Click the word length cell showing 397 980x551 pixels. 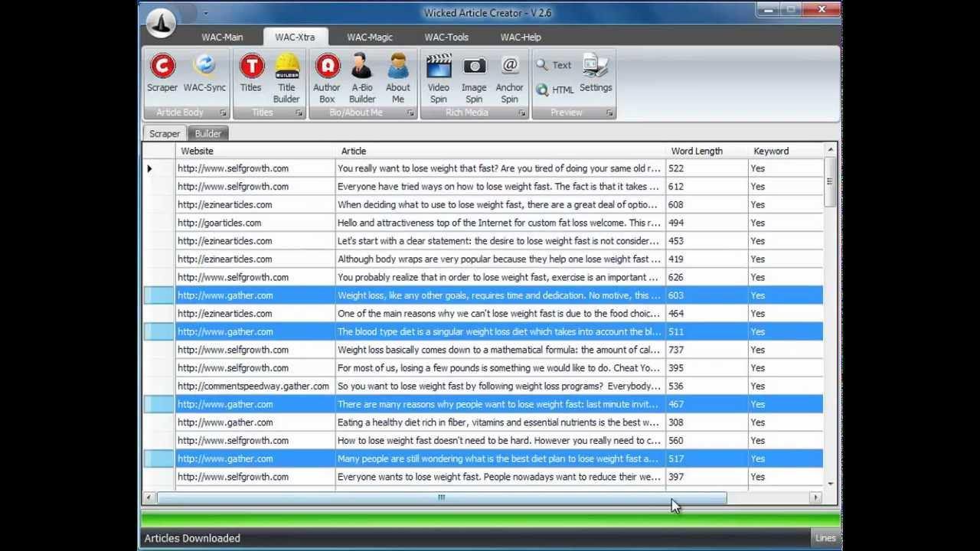tap(707, 477)
